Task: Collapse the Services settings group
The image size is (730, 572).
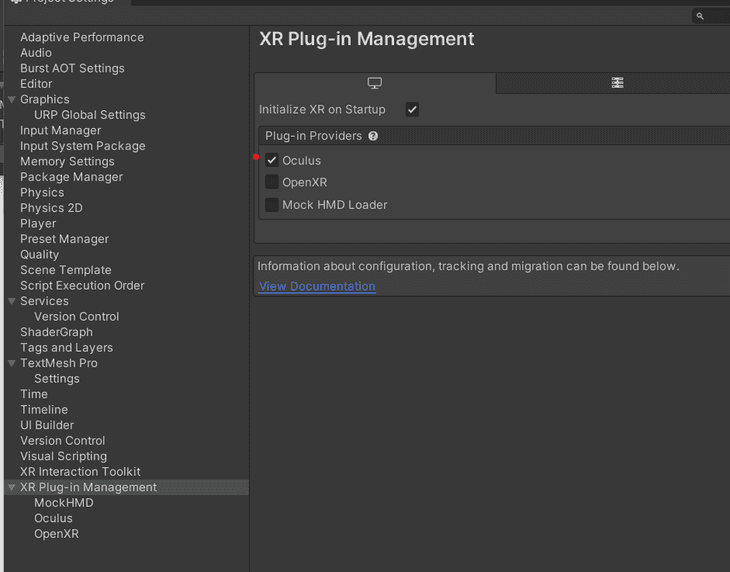Action: pyautogui.click(x=12, y=301)
